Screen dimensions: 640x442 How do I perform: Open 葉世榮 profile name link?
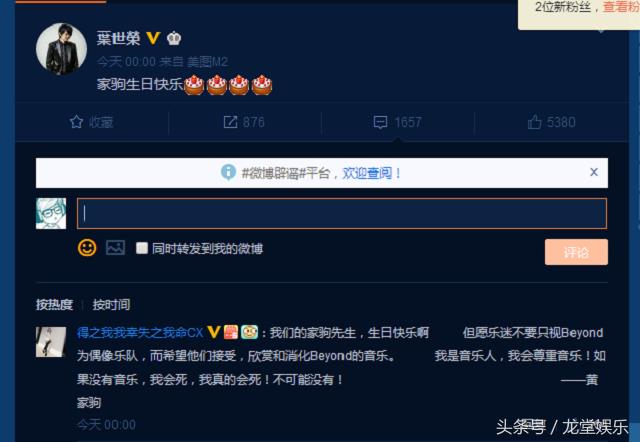tap(118, 38)
